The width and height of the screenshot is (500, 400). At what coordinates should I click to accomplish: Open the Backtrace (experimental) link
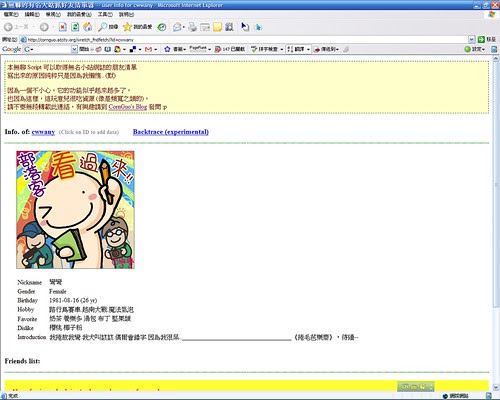tap(171, 132)
